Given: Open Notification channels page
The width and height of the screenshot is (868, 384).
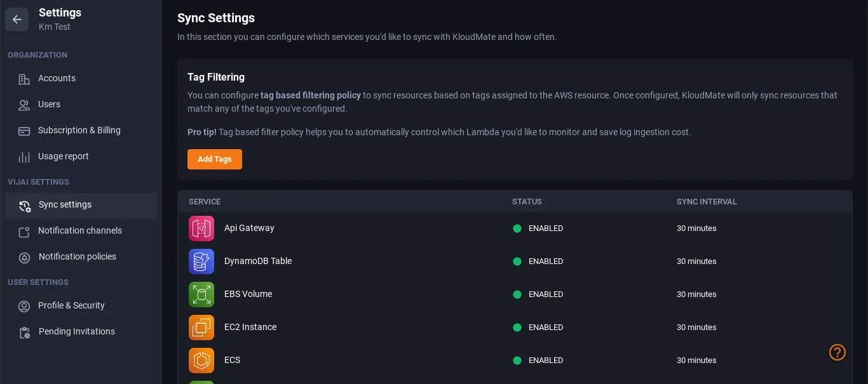Looking at the screenshot, I should coord(81,231).
